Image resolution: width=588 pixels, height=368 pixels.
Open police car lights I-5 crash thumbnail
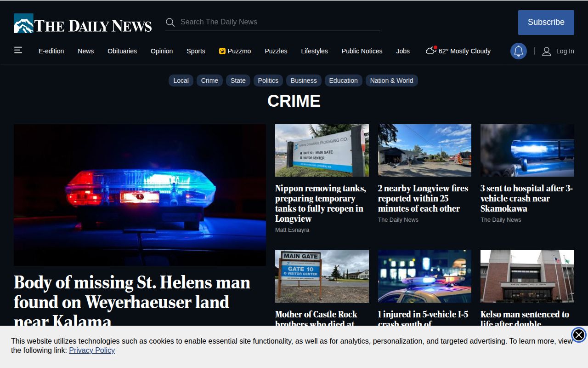click(424, 276)
